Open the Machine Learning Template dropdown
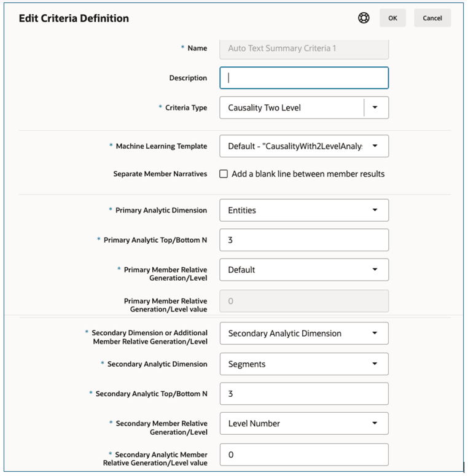The height and width of the screenshot is (476, 468). (x=304, y=146)
